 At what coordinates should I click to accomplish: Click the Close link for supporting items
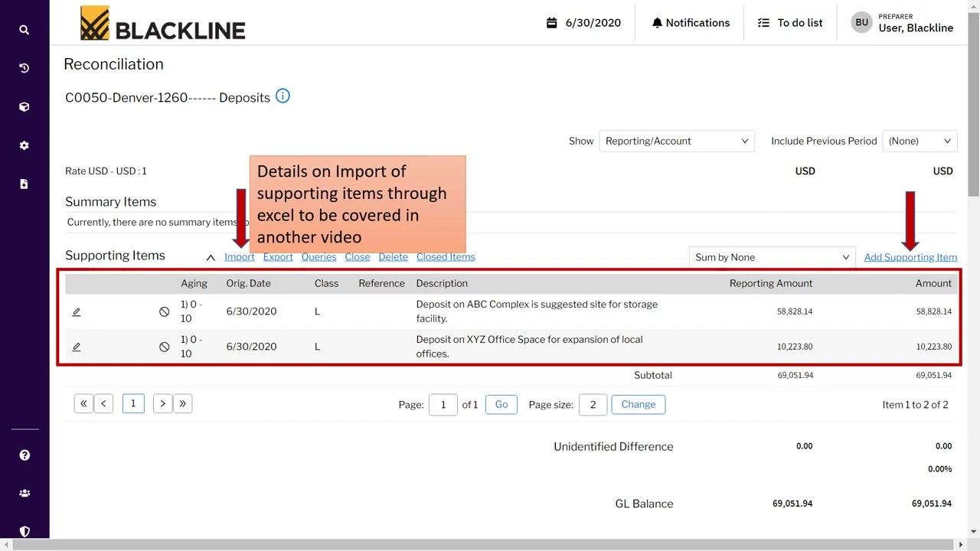pos(358,257)
